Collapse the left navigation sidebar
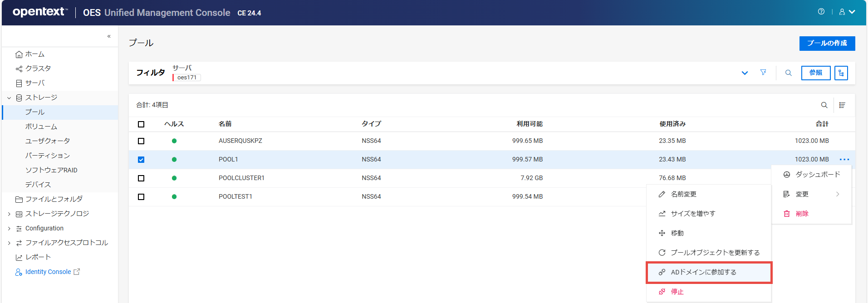868x303 pixels. [109, 36]
